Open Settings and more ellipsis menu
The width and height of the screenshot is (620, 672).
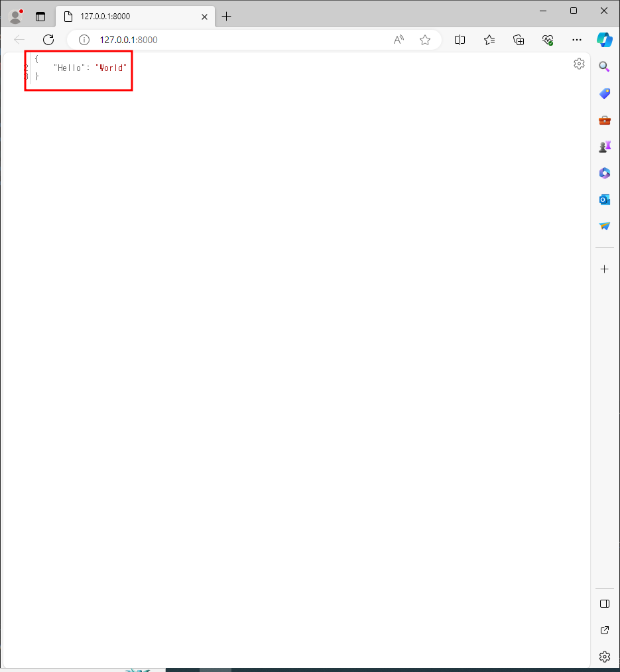click(x=577, y=40)
